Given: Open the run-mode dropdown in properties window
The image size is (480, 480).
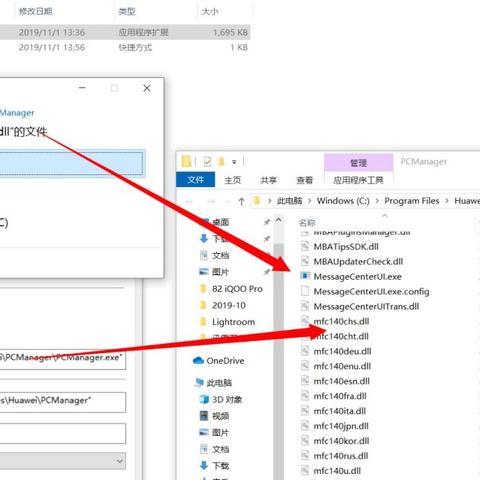Looking at the screenshot, I should pyautogui.click(x=63, y=461).
